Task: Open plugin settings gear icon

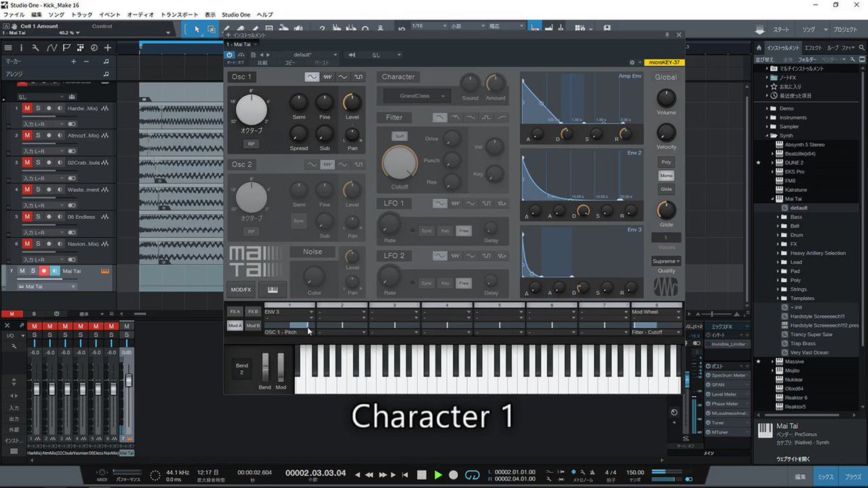Action: click(x=631, y=63)
